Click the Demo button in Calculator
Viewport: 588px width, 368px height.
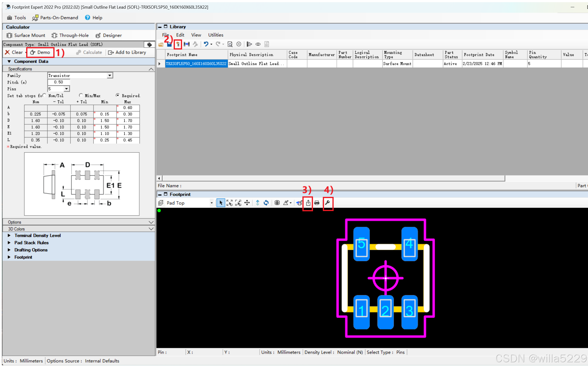point(40,52)
